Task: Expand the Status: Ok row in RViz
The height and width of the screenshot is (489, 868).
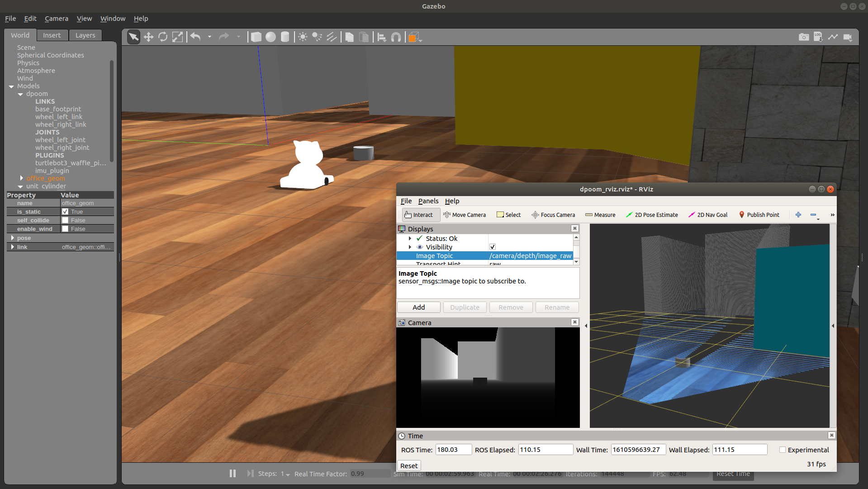Action: click(x=410, y=239)
